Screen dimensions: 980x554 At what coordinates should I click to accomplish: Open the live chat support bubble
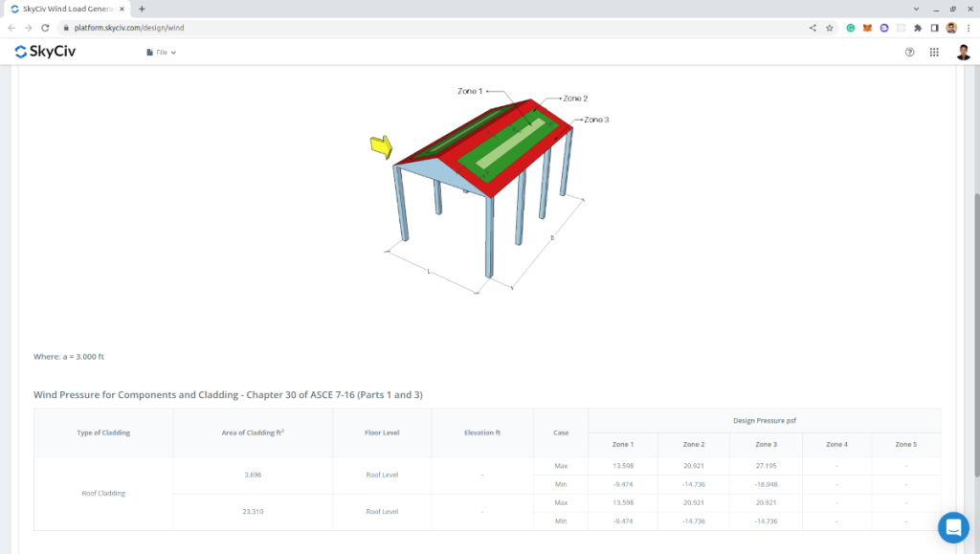point(953,527)
